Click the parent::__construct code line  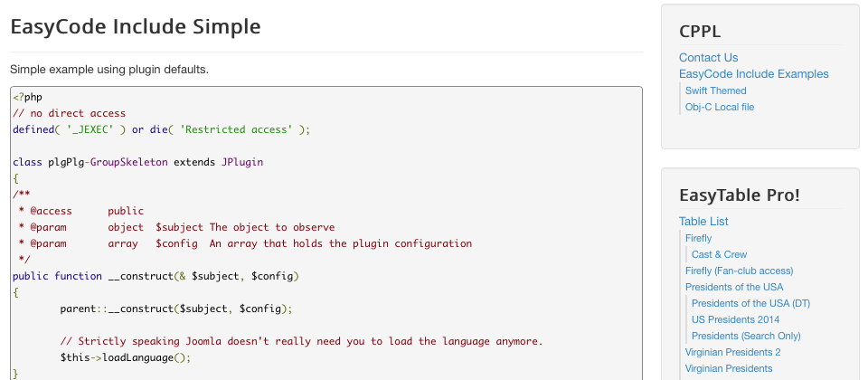pos(176,309)
